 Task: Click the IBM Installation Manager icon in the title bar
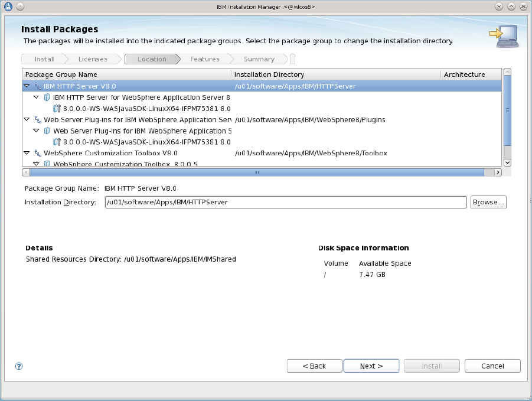coord(8,6)
